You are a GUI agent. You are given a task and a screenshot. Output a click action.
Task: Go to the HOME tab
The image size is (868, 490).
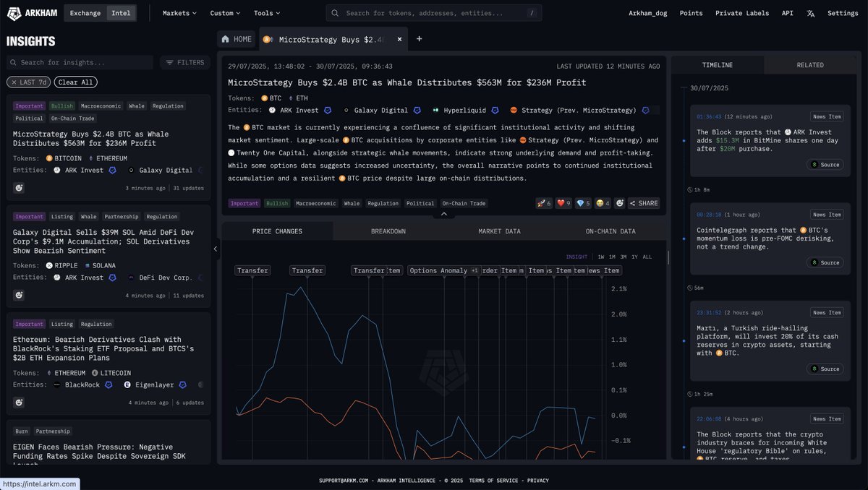click(237, 39)
